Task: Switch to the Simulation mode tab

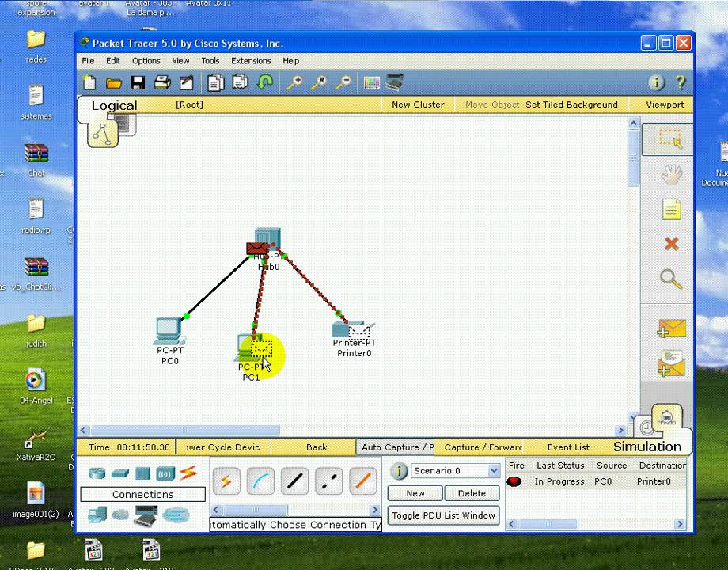Action: (x=647, y=446)
